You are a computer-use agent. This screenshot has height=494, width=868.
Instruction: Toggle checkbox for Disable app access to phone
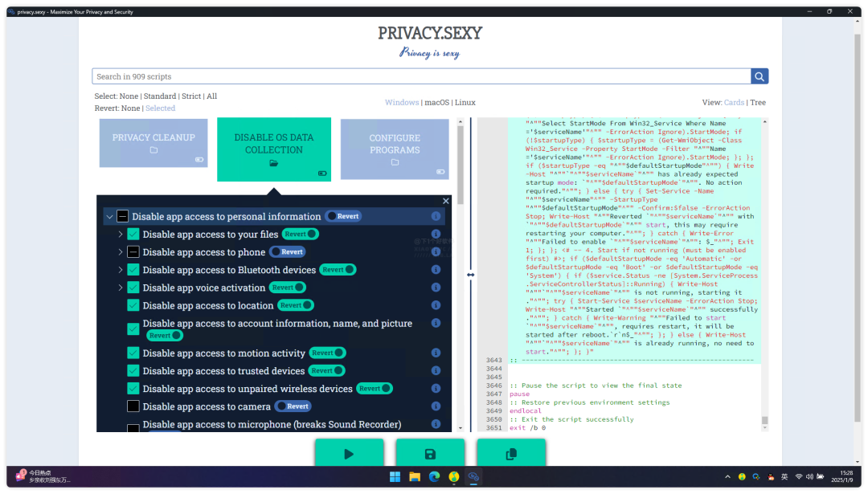(133, 251)
